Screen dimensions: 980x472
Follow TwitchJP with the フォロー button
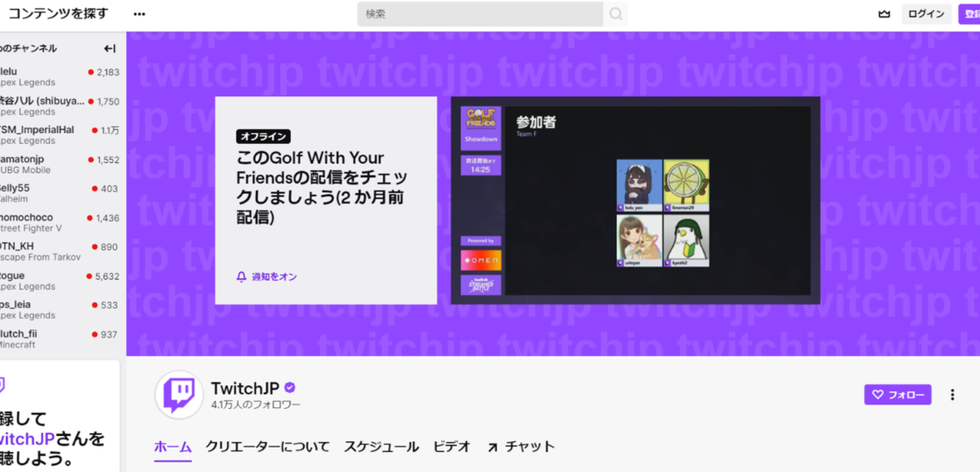898,395
